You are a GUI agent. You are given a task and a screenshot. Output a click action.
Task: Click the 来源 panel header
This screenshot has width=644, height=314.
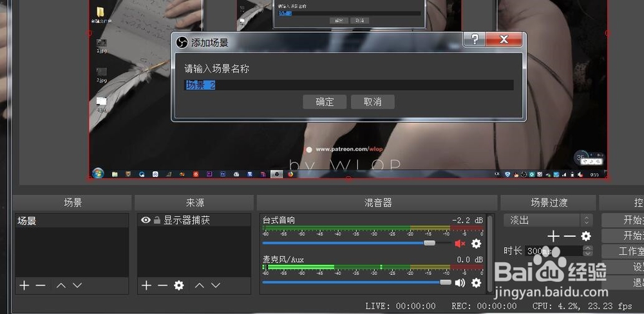pyautogui.click(x=194, y=203)
